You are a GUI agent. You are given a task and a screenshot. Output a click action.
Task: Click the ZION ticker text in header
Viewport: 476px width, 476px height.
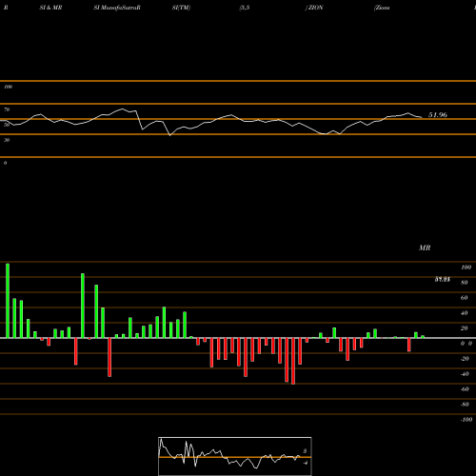316,8
